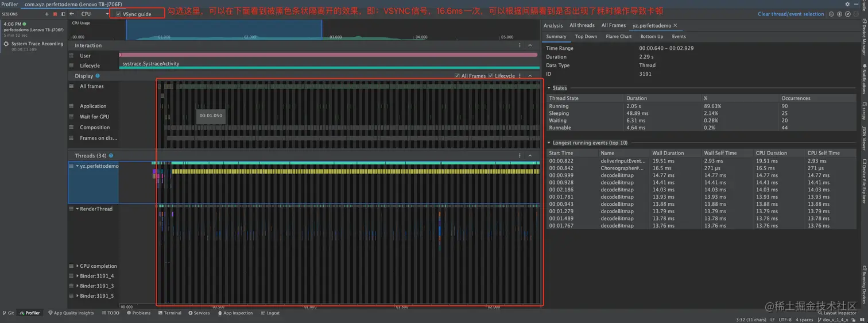Open the Analysis tab
The height and width of the screenshot is (323, 868).
click(553, 25)
